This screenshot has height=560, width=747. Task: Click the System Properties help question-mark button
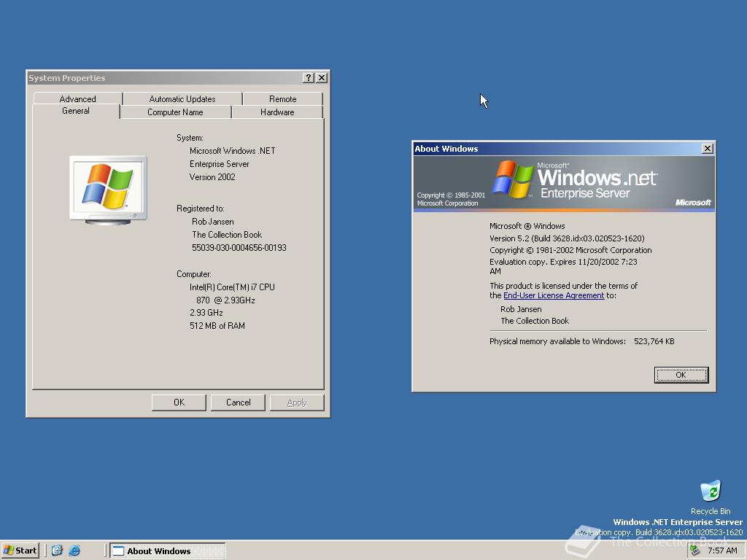(x=309, y=77)
